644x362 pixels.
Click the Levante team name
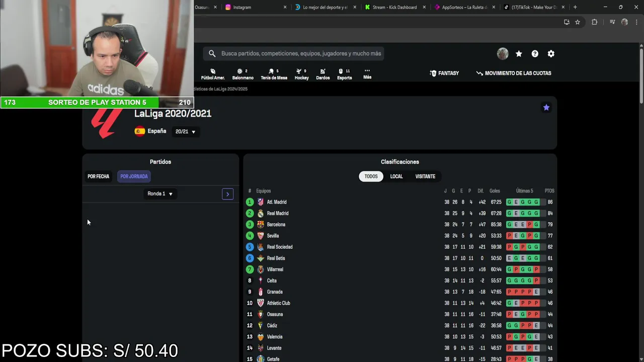click(x=274, y=348)
